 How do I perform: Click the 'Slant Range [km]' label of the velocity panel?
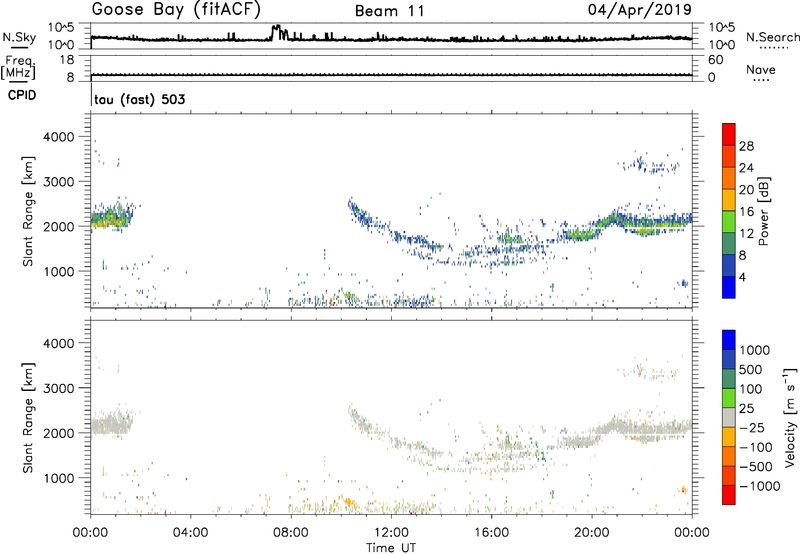coord(28,418)
